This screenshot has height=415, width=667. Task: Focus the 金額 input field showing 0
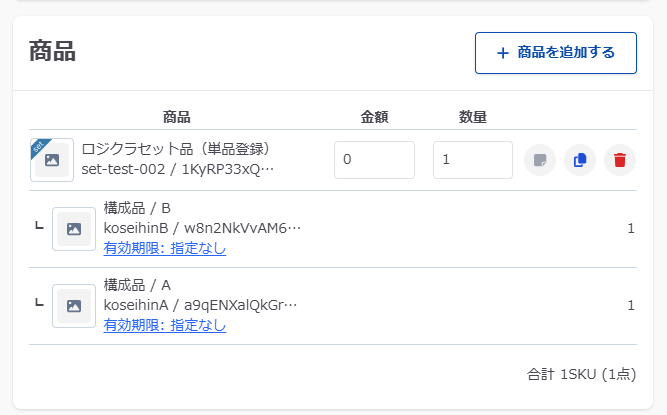tap(374, 160)
